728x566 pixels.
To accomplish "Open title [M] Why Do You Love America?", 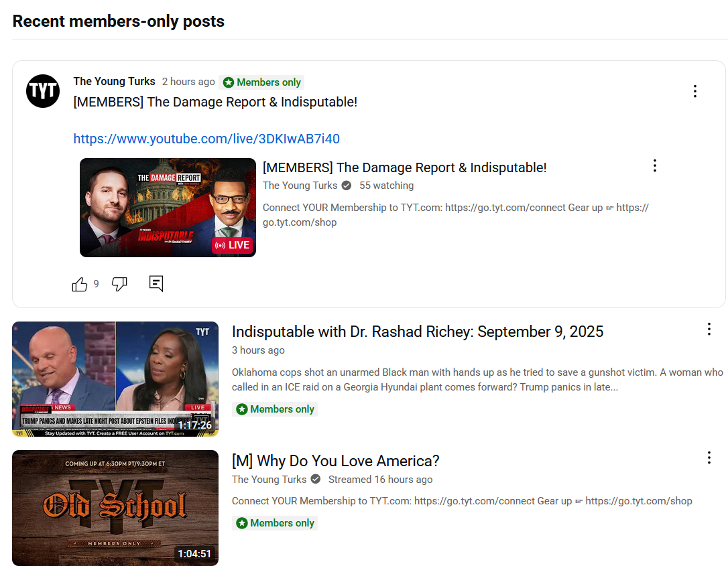I will coord(336,461).
